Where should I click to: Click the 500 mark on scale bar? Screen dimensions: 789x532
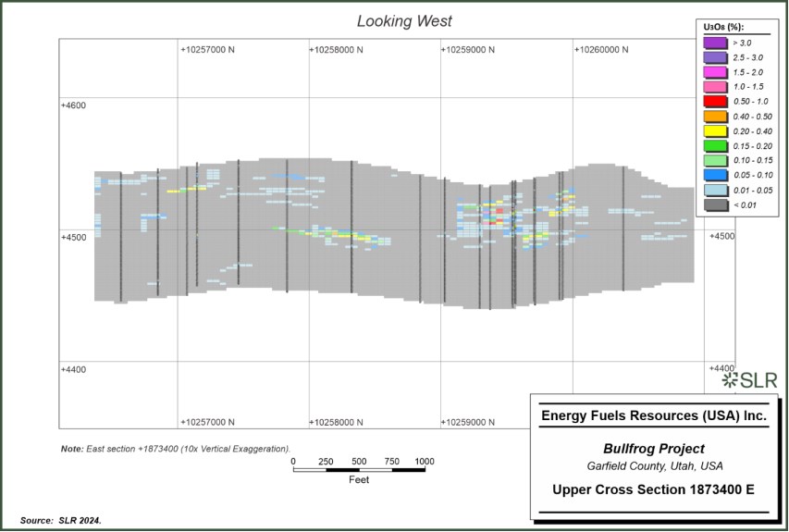pos(359,461)
